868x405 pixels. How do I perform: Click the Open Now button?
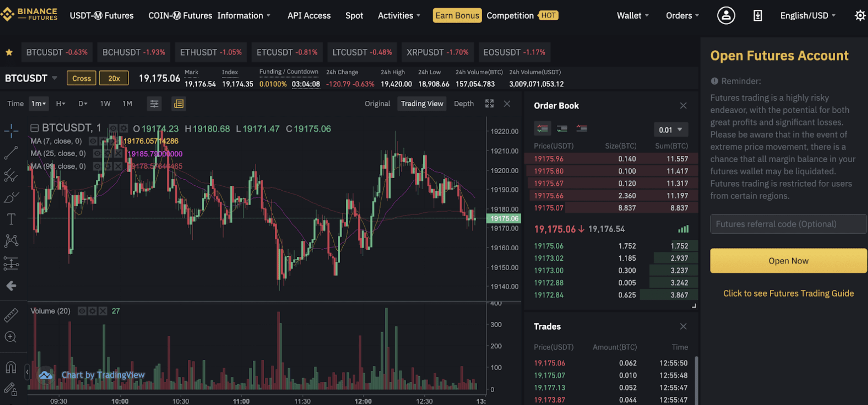788,261
